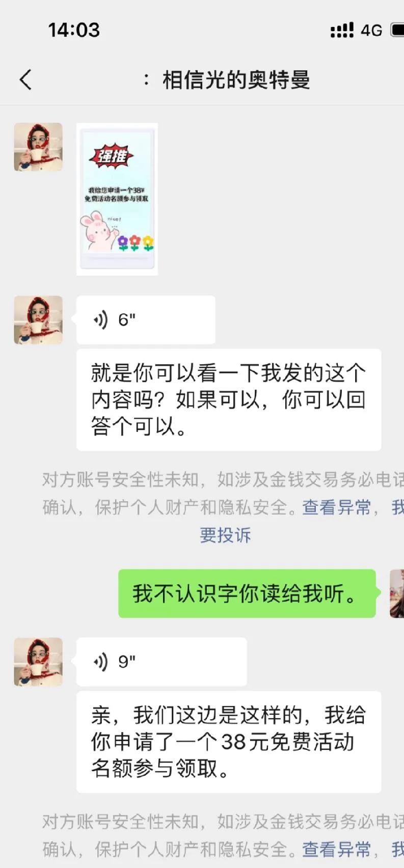Select the green message 我不认识字你读给我听

click(247, 593)
